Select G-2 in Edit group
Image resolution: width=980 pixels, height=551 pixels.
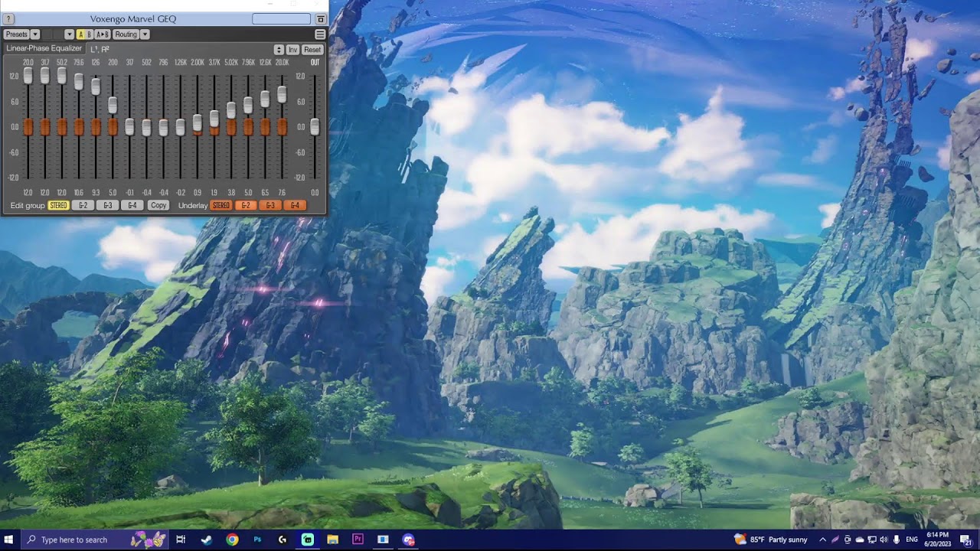[83, 205]
